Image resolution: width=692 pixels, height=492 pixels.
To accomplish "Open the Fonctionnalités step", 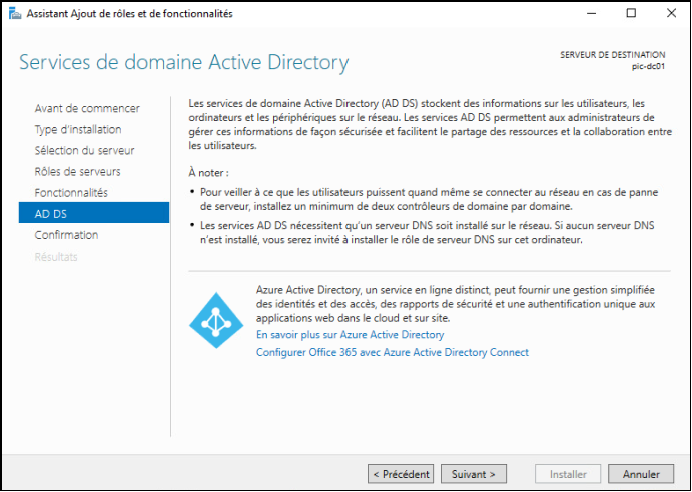I will click(71, 193).
